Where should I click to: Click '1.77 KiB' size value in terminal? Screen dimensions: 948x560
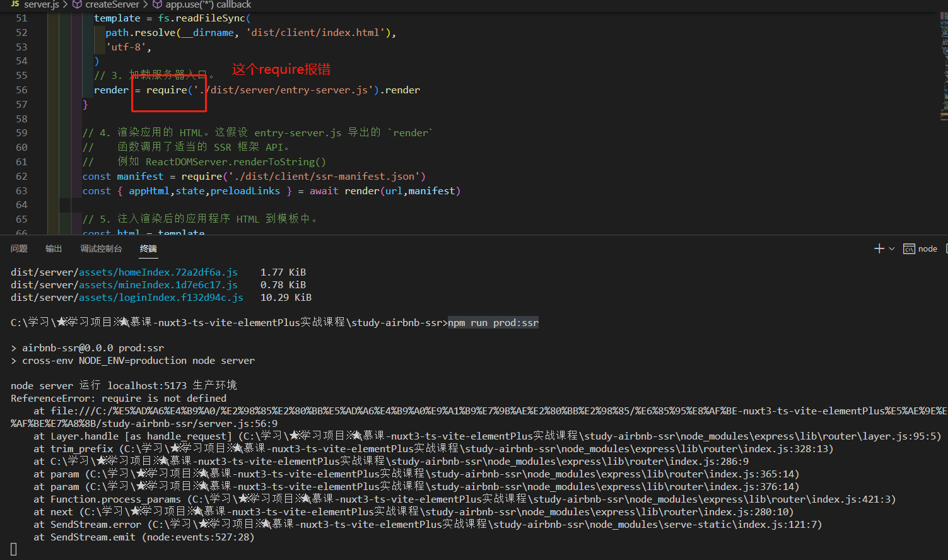[283, 272]
